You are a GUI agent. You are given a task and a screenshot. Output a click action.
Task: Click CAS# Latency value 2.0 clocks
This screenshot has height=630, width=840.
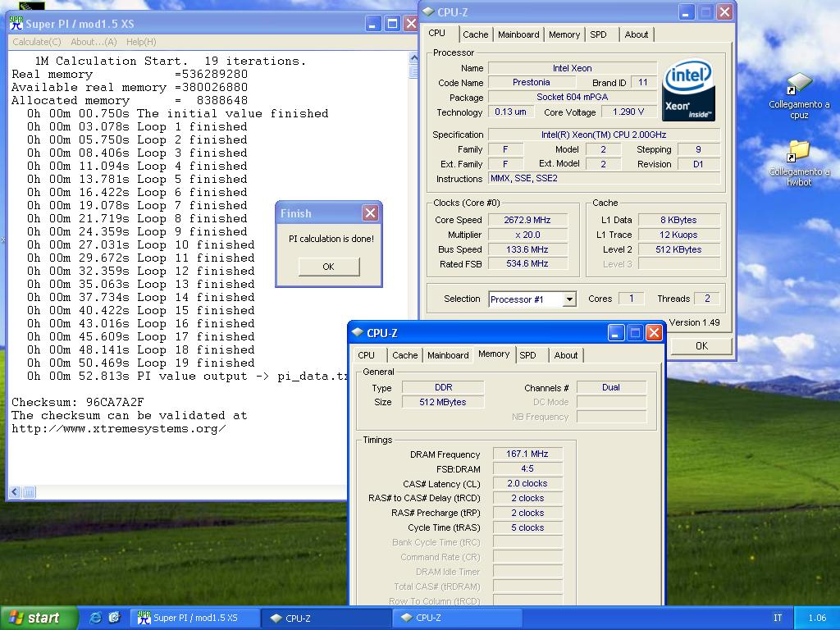click(x=527, y=483)
